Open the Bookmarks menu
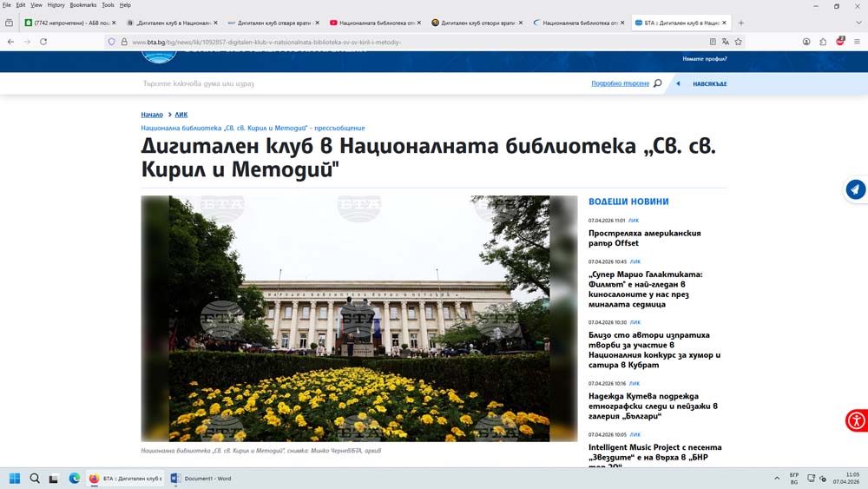868x489 pixels. coord(83,5)
